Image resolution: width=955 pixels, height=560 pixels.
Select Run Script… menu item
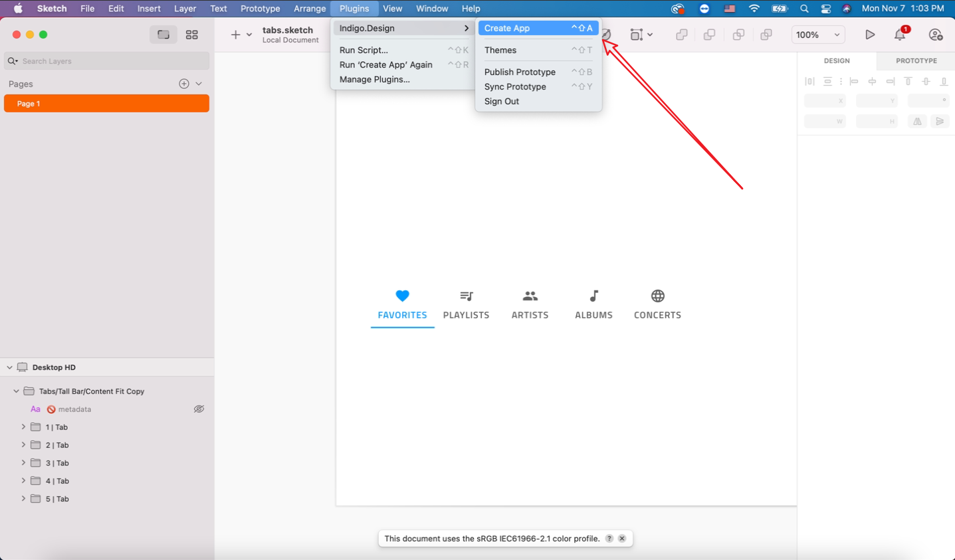[x=403, y=50]
